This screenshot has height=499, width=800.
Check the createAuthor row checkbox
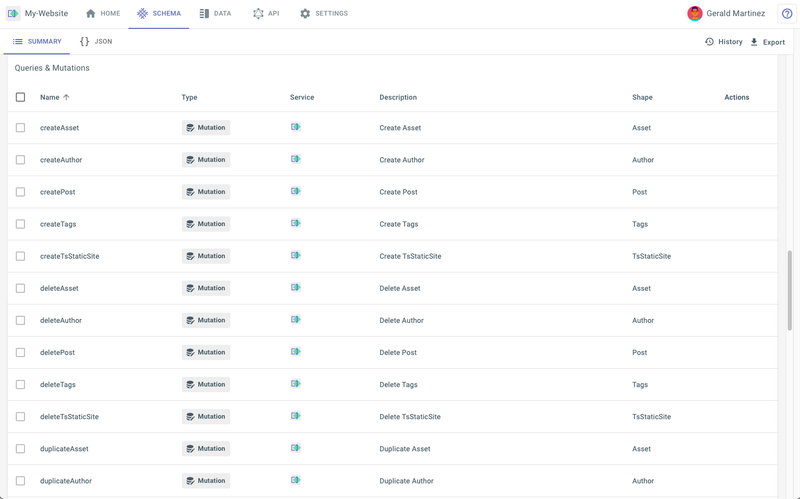click(x=20, y=160)
